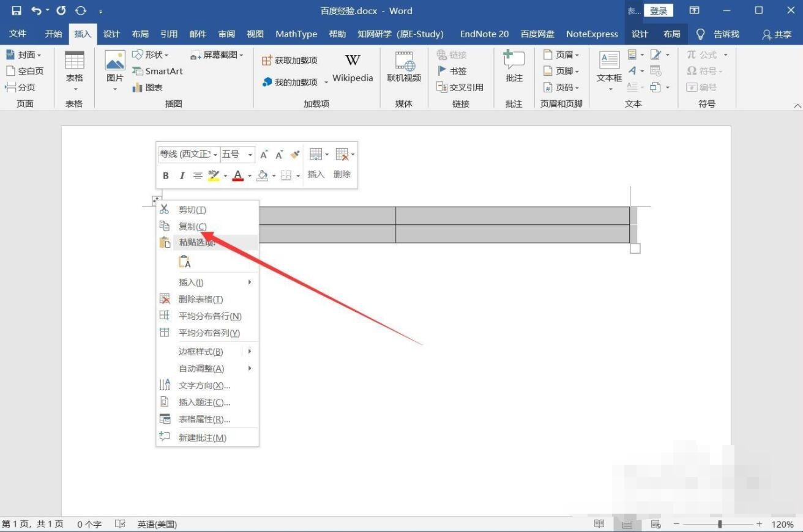
Task: Expand the 页脚 footer dropdown
Action: tap(577, 72)
